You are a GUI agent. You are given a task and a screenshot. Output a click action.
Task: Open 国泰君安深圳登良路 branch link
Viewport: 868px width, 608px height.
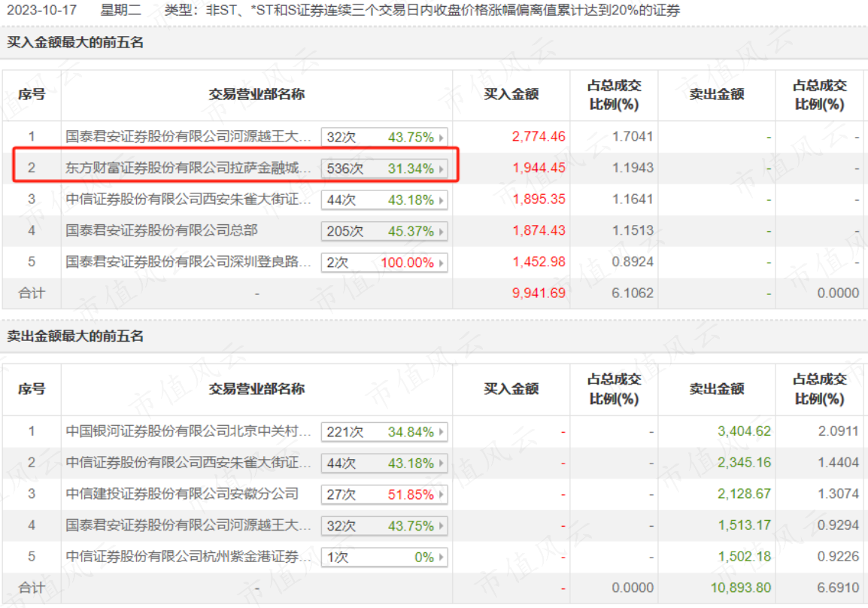click(x=188, y=261)
